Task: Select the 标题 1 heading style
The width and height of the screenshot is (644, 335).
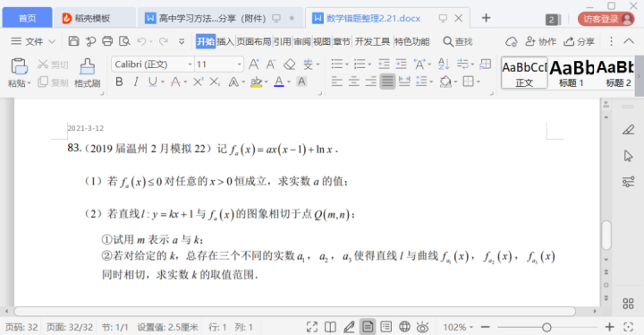Action: [x=572, y=73]
